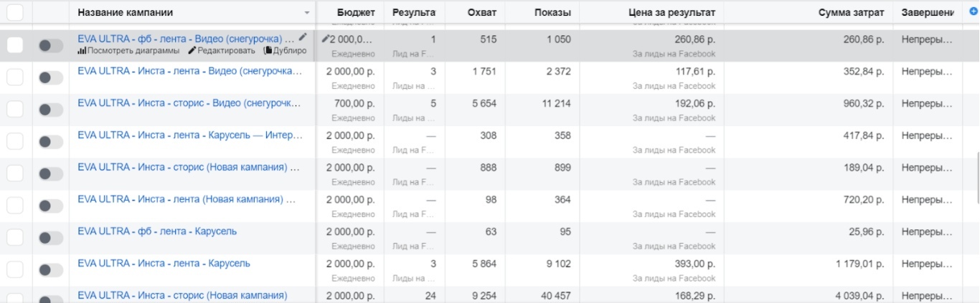980x303 pixels.
Task: Click the pencil icon beside the campaign name
Action: click(x=303, y=37)
